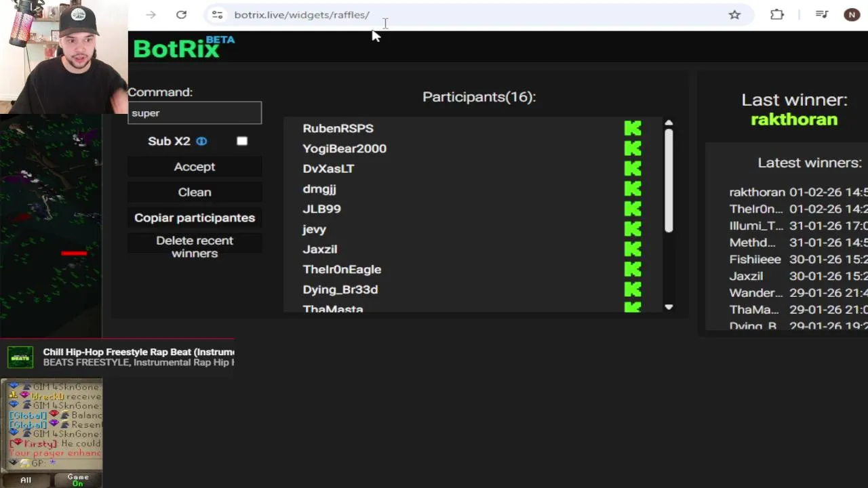The image size is (868, 488).
Task: Open site information icon in address bar
Action: point(216,14)
